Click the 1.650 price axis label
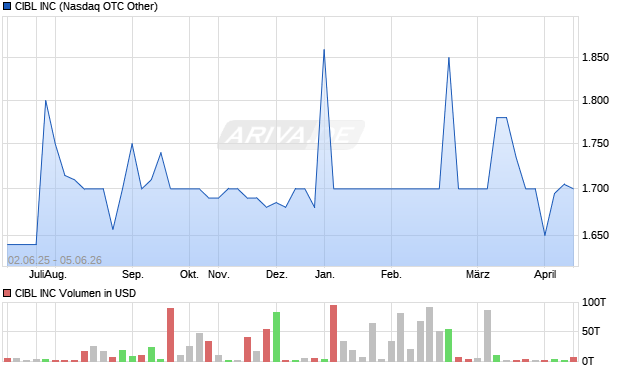The height and width of the screenshot is (371, 620). pos(595,235)
